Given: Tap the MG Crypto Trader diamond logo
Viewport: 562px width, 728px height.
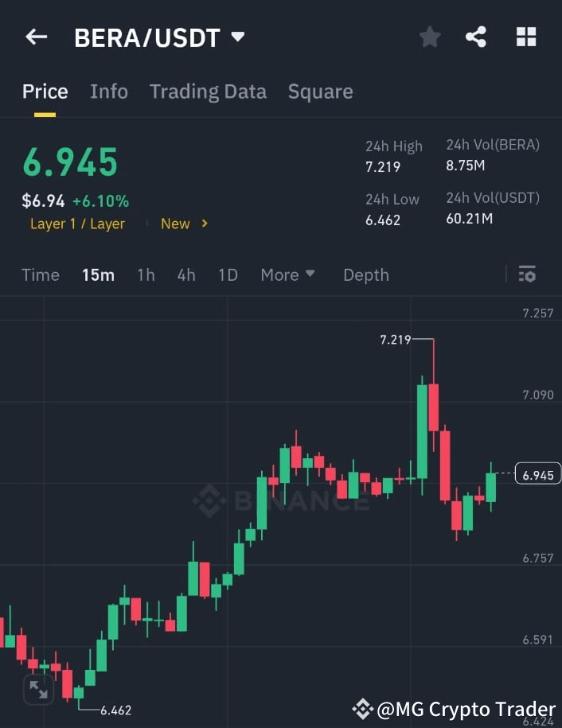Looking at the screenshot, I should click(x=364, y=708).
